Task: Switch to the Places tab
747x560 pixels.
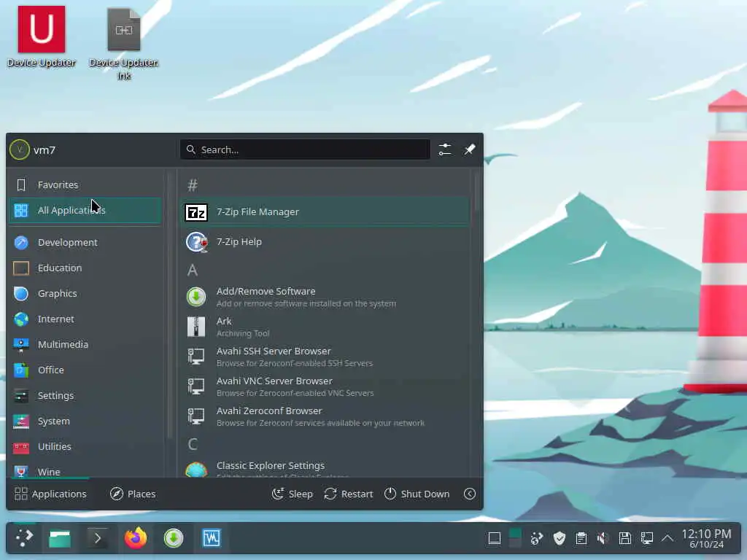Action: (x=133, y=494)
